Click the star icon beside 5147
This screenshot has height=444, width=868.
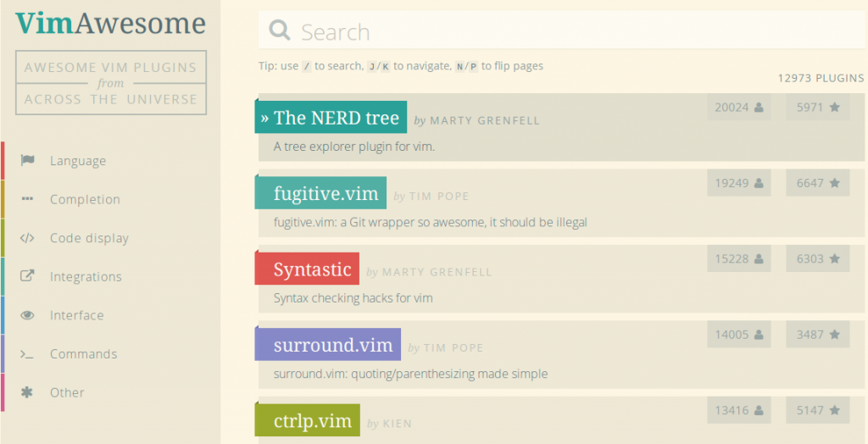click(x=835, y=410)
